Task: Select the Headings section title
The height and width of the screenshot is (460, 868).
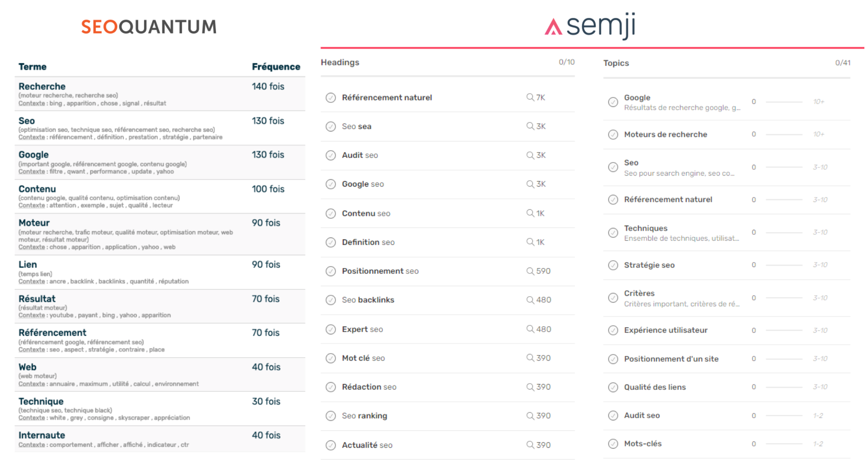Action: (x=340, y=62)
